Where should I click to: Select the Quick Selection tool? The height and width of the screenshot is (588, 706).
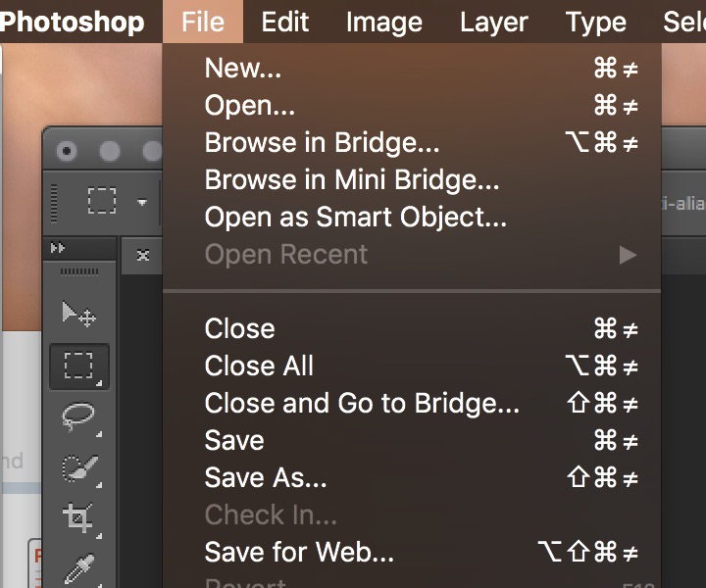tap(79, 468)
